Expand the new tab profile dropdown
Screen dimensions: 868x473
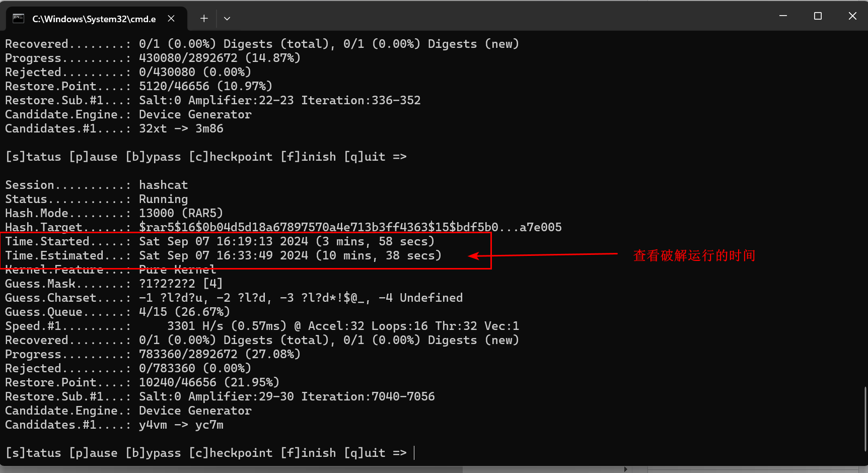click(x=227, y=19)
